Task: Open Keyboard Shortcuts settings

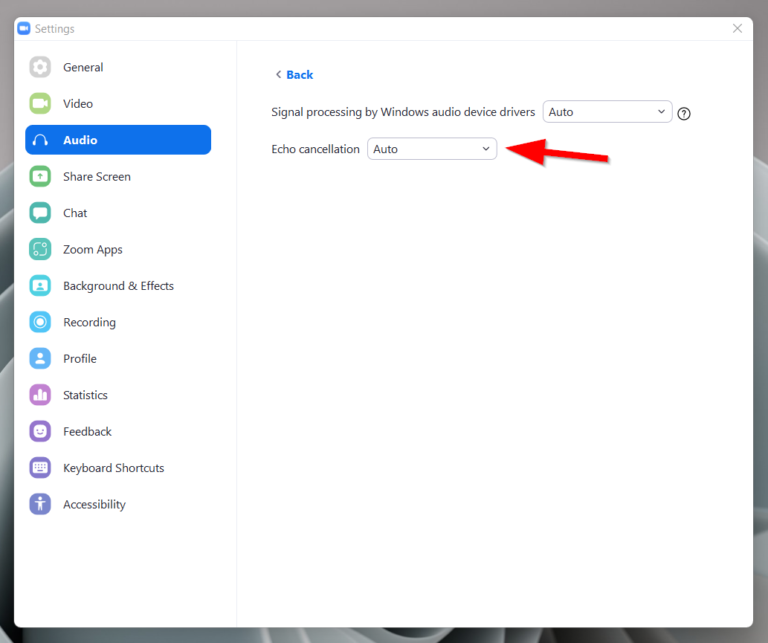Action: pos(118,468)
